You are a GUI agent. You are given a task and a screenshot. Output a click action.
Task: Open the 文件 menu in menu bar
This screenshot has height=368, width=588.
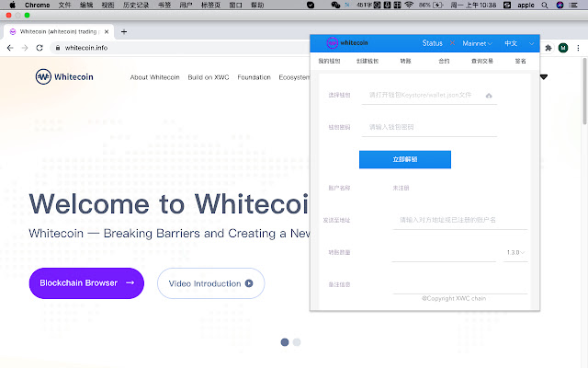[x=64, y=5]
